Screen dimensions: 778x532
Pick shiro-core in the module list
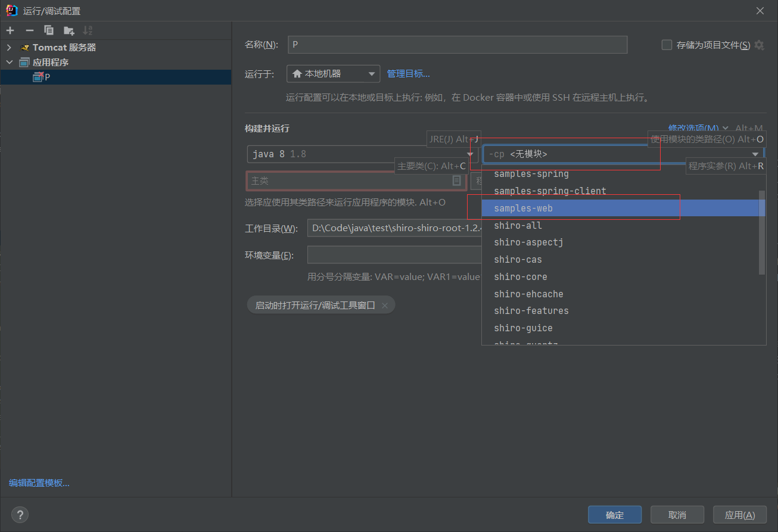click(620, 277)
